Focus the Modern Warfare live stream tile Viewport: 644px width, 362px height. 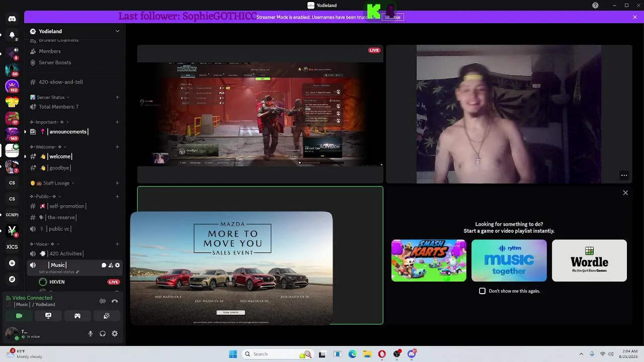click(x=260, y=114)
